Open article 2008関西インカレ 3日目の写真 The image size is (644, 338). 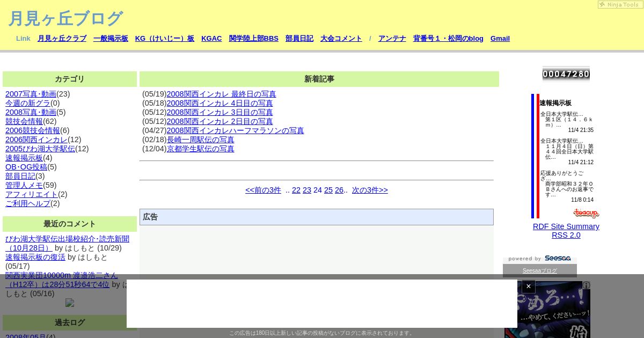coord(219,112)
